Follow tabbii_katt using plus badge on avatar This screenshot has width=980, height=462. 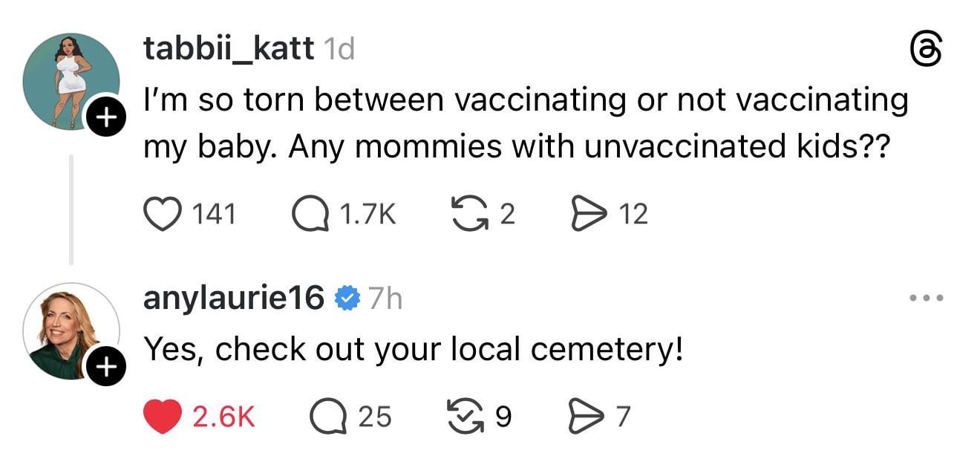106,117
